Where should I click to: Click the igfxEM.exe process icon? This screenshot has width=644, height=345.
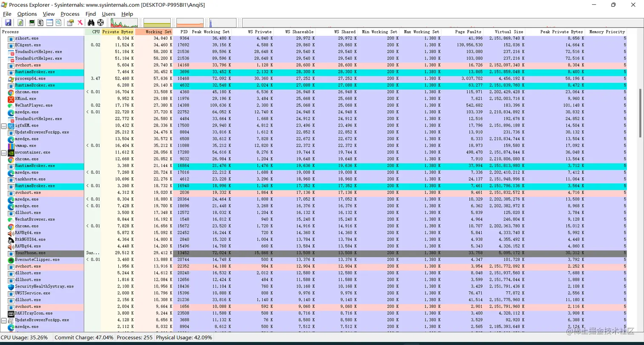(x=11, y=126)
